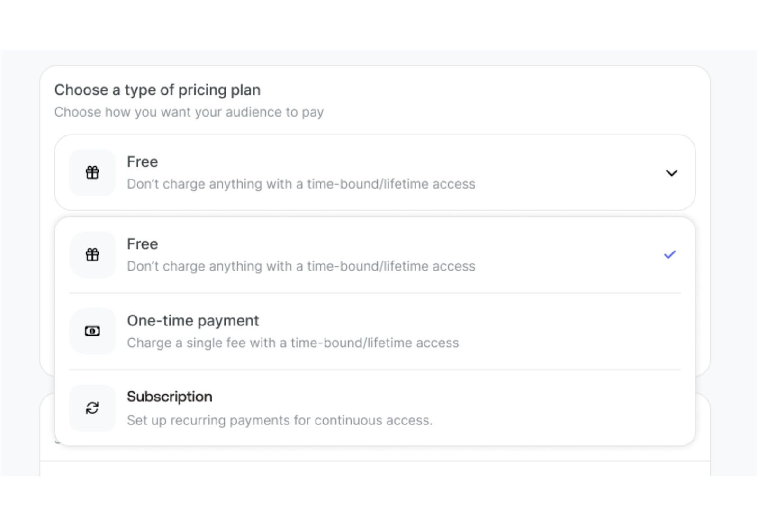Choose the Subscription plan label
Viewport: 758px width, 532px height.
170,397
